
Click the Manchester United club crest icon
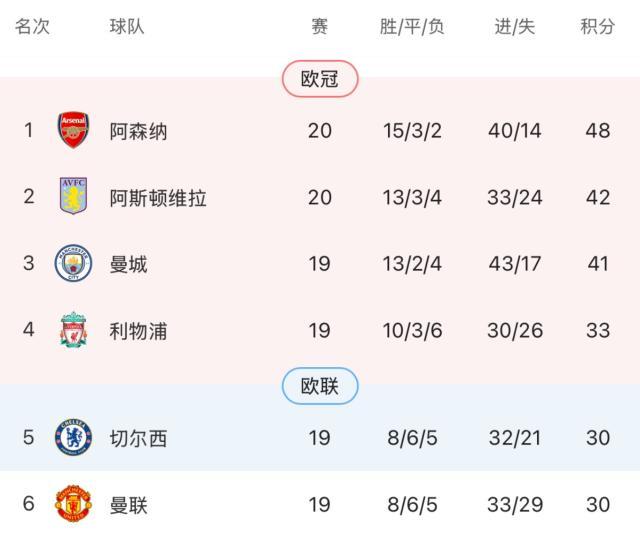click(x=74, y=504)
